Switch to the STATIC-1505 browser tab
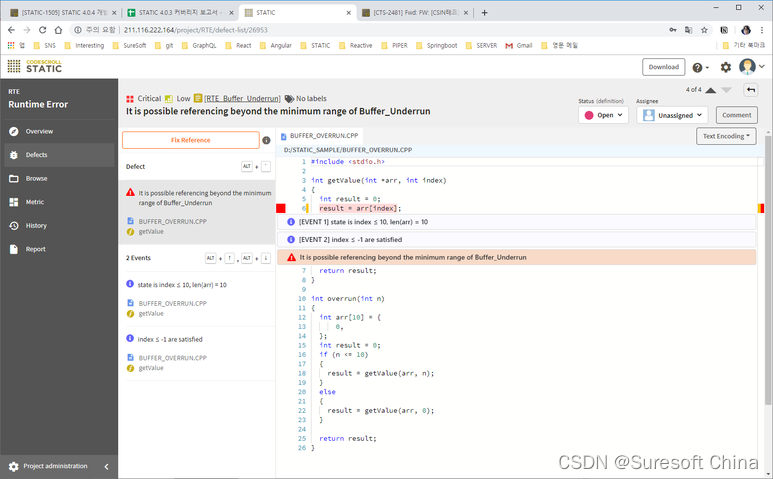This screenshot has height=479, width=773. (x=62, y=13)
